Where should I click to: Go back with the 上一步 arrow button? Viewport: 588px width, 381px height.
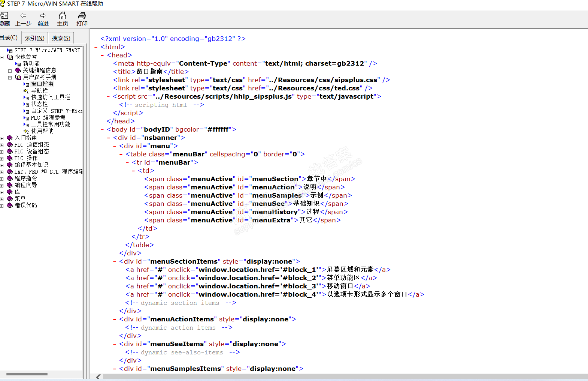pos(23,19)
